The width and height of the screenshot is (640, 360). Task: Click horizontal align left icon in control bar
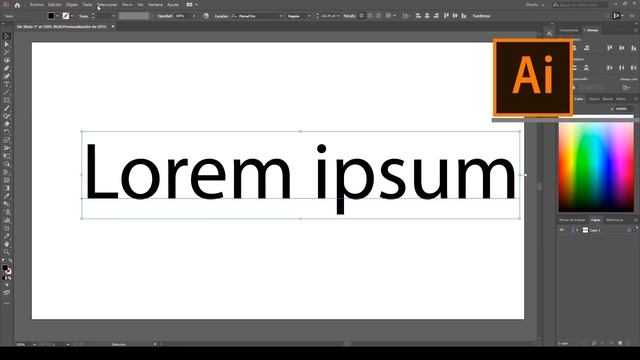point(418,16)
